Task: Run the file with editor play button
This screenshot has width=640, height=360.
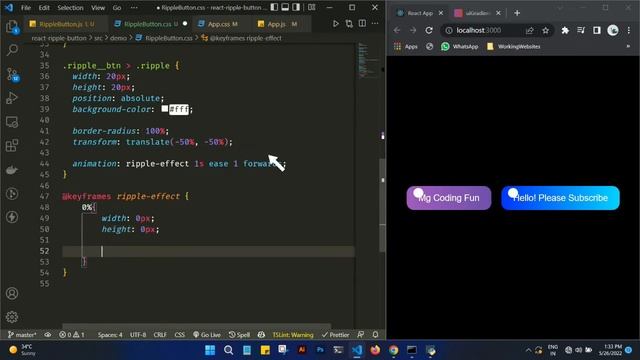Action: [336, 24]
